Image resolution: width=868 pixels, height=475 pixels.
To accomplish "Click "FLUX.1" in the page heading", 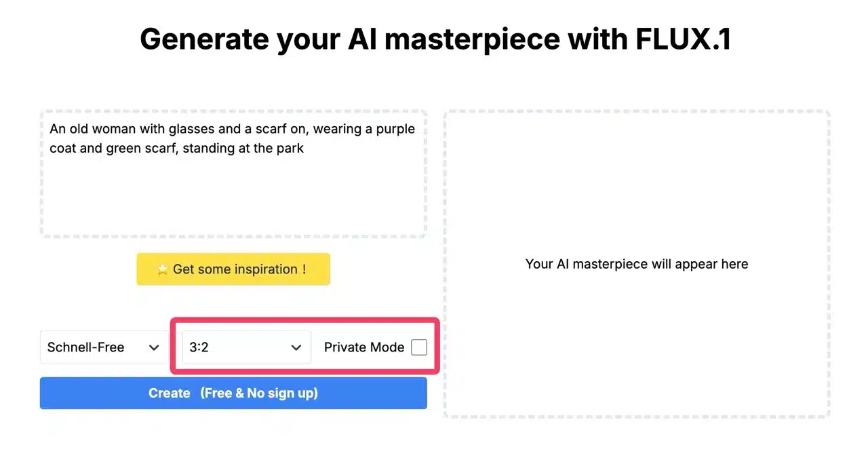I will (x=683, y=39).
